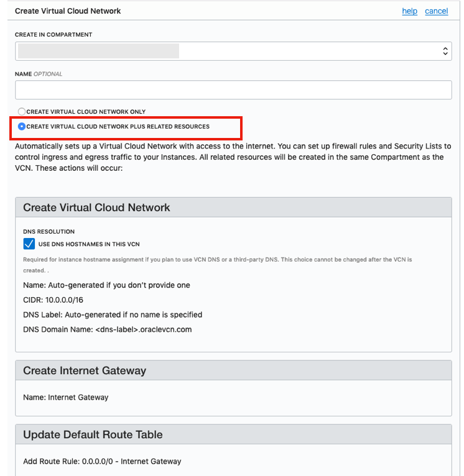Select Create VCN Plus Related Resources radio

22,127
